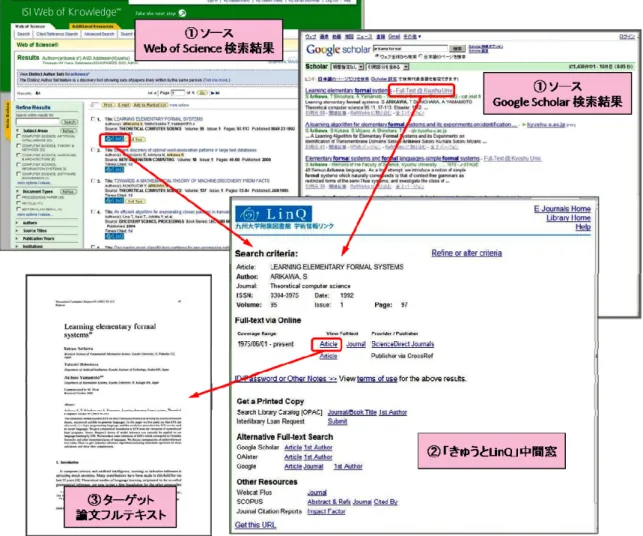Click the E-mail button above results
Viewport: 643px width, 536px height.
[123, 105]
